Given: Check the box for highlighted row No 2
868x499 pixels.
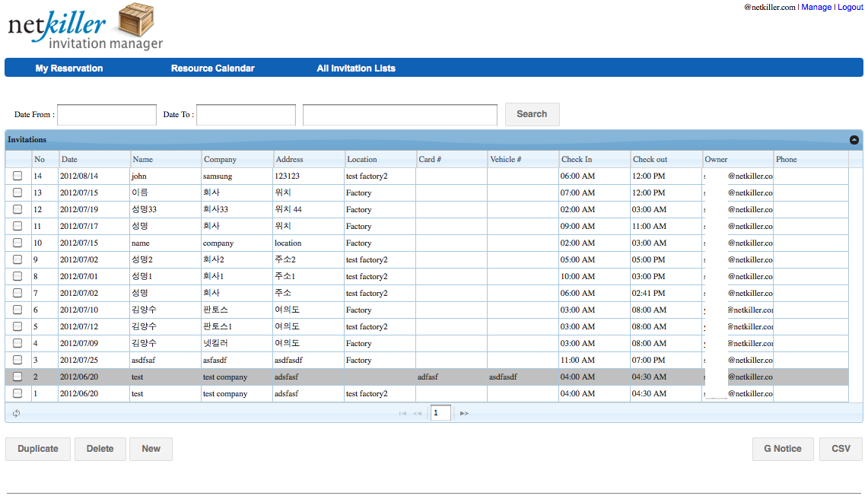Looking at the screenshot, I should pos(17,377).
